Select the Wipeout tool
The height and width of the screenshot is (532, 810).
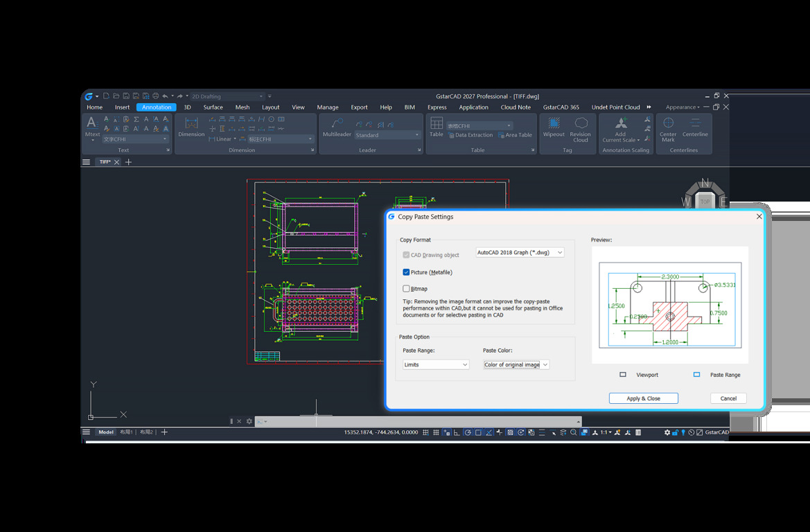554,127
